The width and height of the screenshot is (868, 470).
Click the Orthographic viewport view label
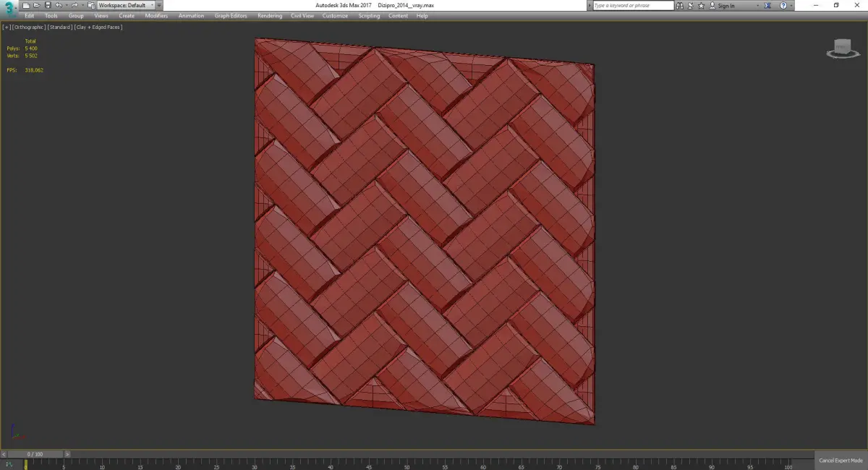tap(30, 27)
